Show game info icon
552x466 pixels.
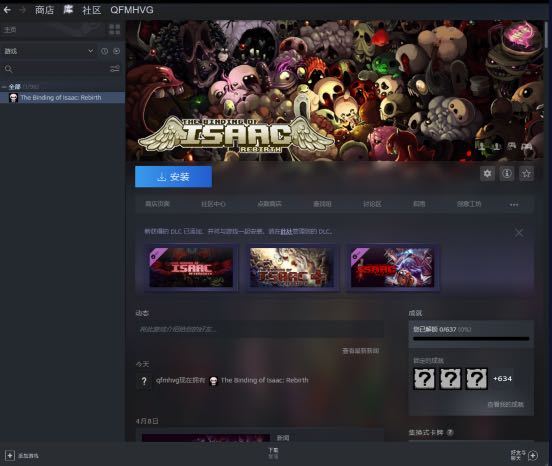pyautogui.click(x=507, y=174)
